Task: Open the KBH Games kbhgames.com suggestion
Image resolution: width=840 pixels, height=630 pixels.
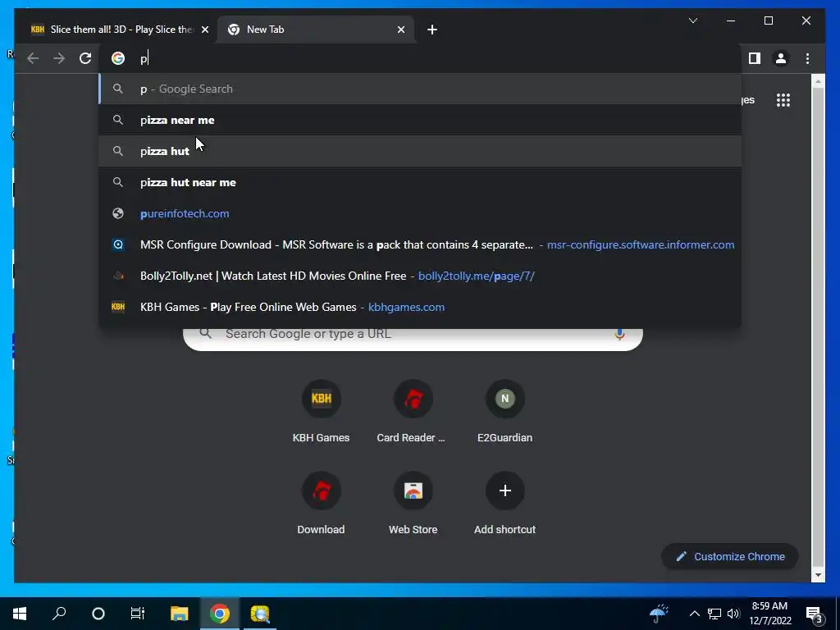Action: coord(420,307)
